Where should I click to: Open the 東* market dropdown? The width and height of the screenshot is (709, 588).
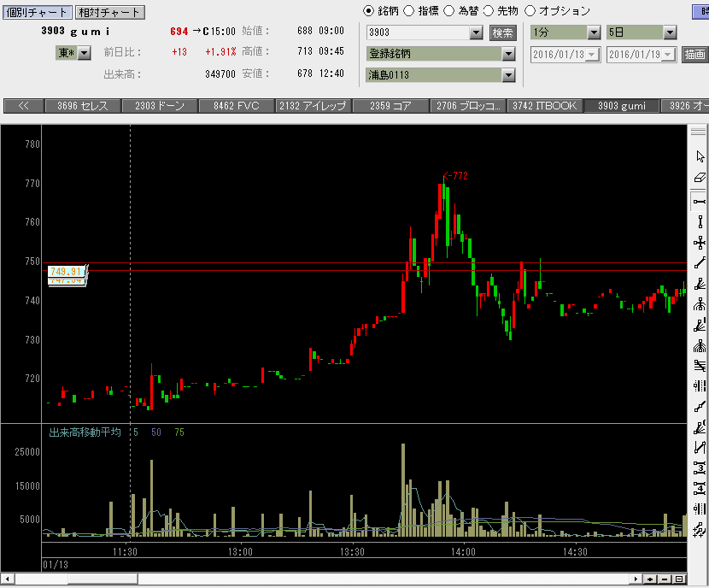[84, 53]
